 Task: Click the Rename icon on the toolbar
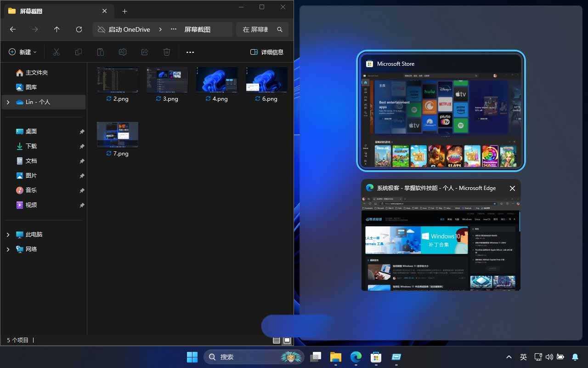click(123, 52)
